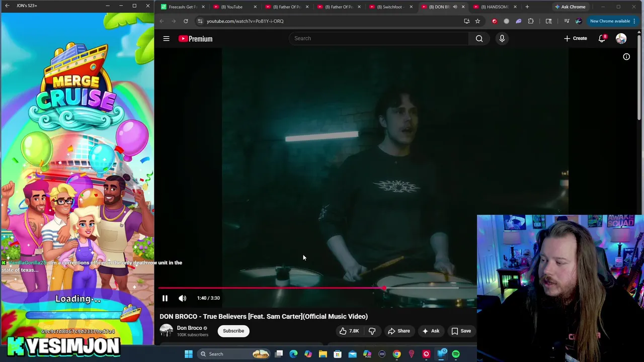Like the video (7.8K)
This screenshot has height=362, width=644.
coord(349,331)
